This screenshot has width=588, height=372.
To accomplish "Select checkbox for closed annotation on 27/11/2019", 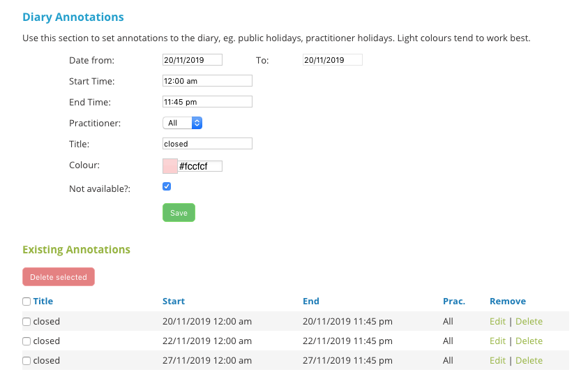I will 27,361.
